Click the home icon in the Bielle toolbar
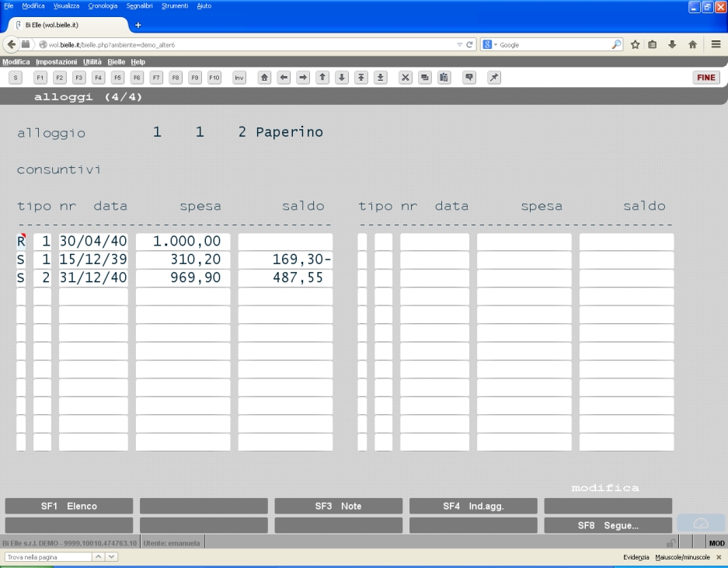Screen dimensions: 728x568 pyautogui.click(x=265, y=78)
